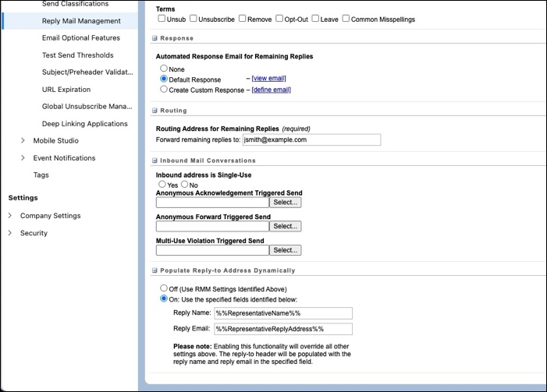Check the Leave term checkbox
Image resolution: width=547 pixels, height=392 pixels.
[315, 19]
